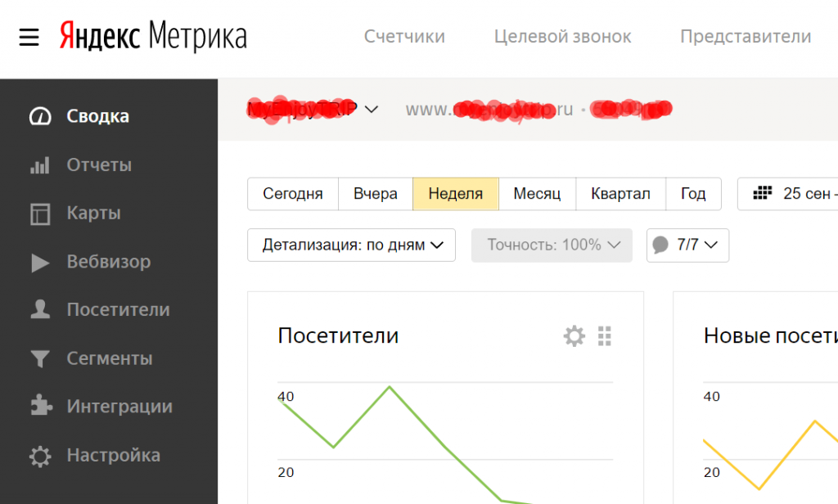Click the Настройка gear icon
The width and height of the screenshot is (838, 504).
point(40,456)
